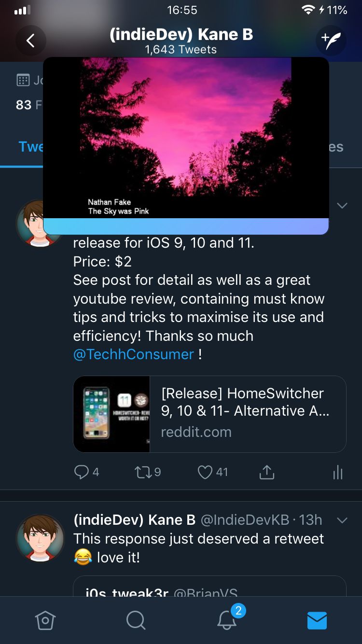Open the Messages envelope tab

point(317,620)
